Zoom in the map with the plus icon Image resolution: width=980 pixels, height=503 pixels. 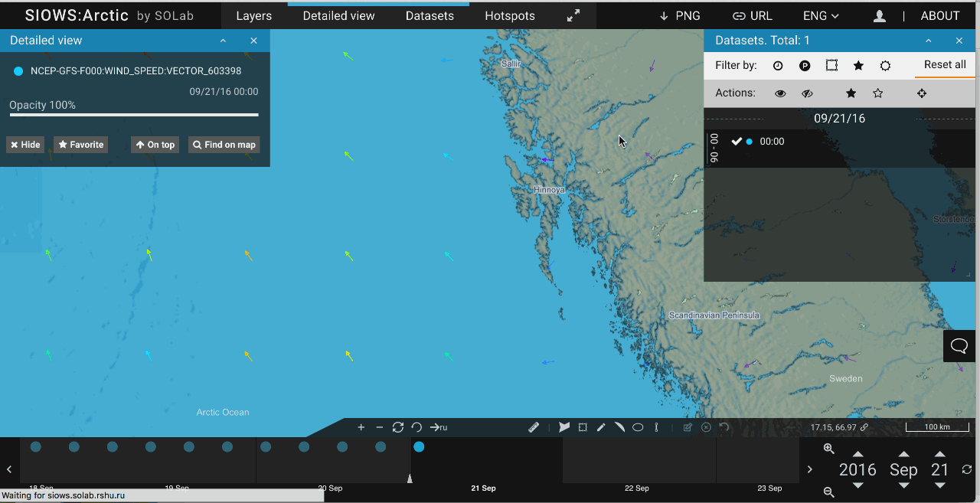click(x=361, y=427)
